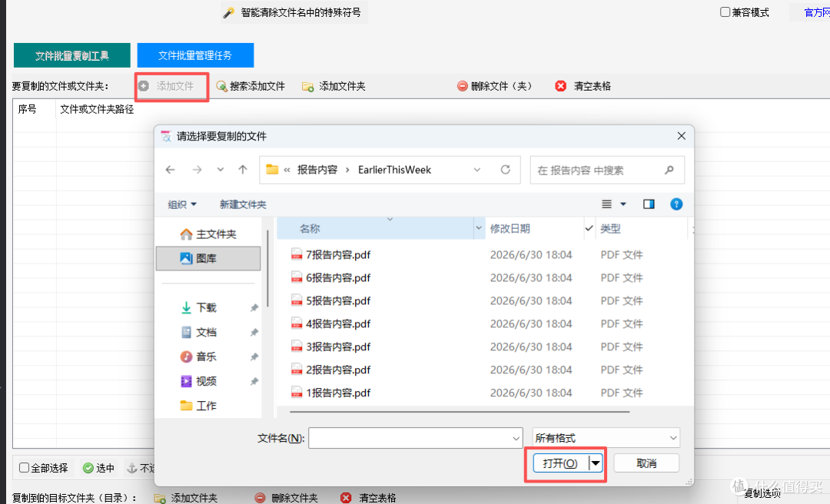Select the EarlierThisWeek breadcrumb segment
The image size is (830, 504).
tap(394, 170)
